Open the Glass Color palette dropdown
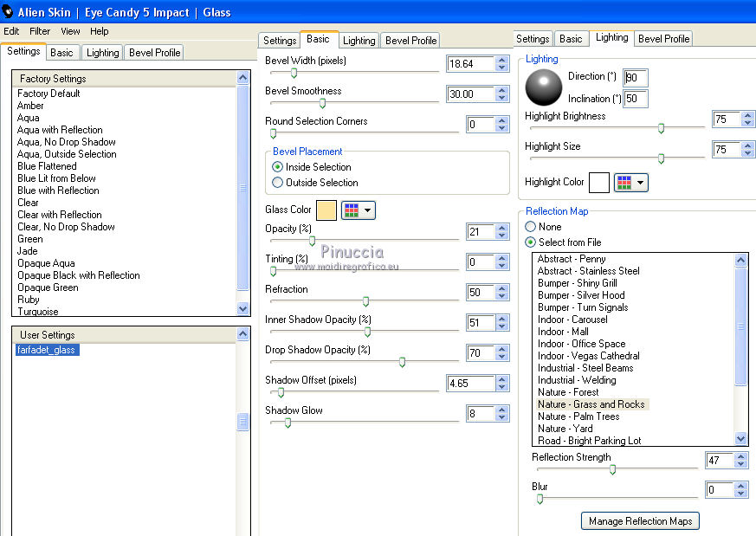 [x=359, y=210]
